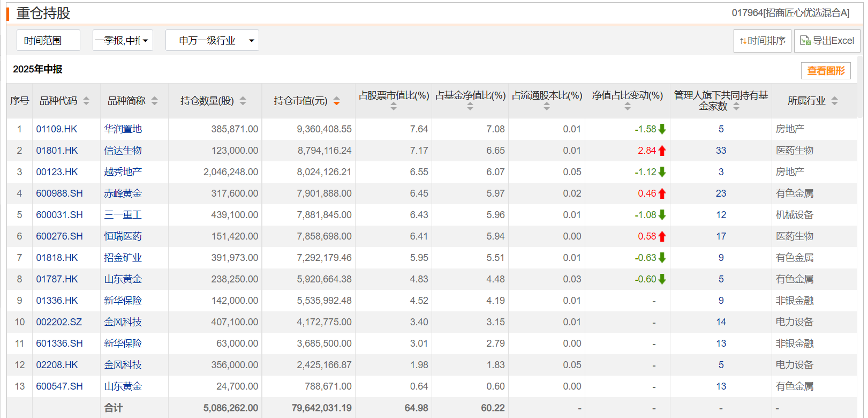The image size is (868, 418).
Task: Open stock code 01336.HK link
Action: click(57, 301)
